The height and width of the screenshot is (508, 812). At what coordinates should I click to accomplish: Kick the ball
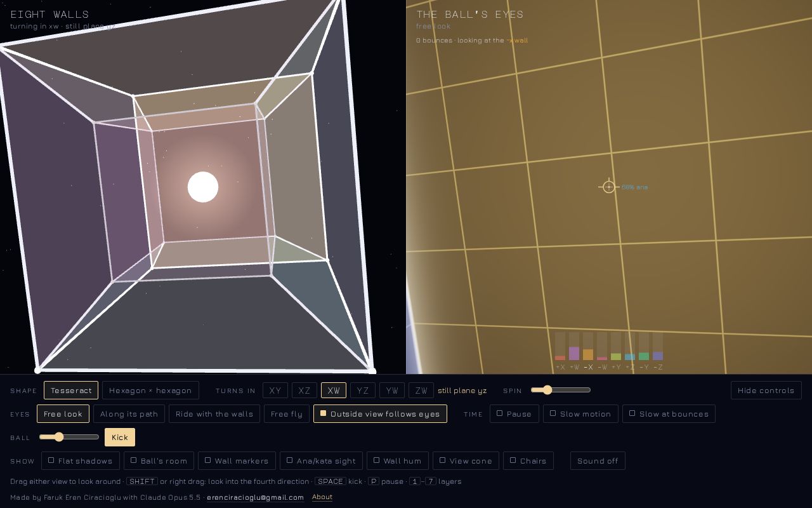[x=120, y=437]
